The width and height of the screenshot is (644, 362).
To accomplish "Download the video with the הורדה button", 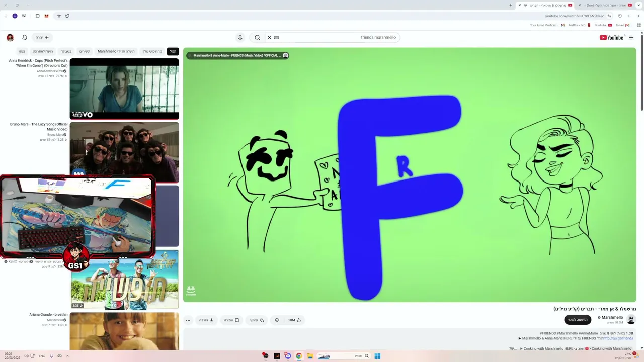I will [x=206, y=320].
